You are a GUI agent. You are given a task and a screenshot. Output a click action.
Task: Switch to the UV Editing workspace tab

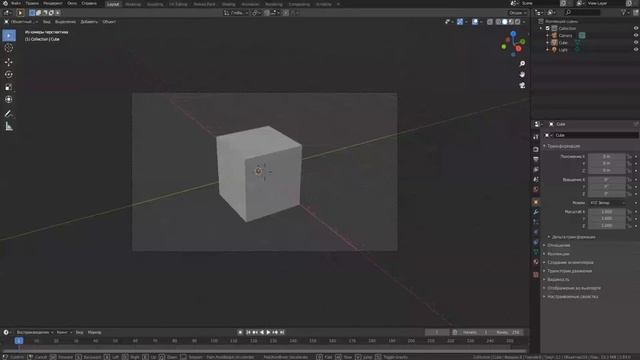coord(178,4)
